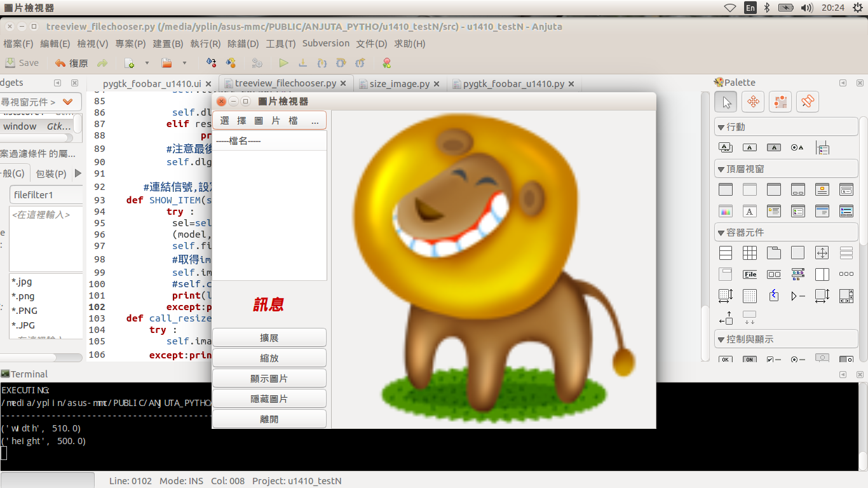Viewport: 868px width, 488px height.
Task: Select the pointer Selector tool in Palette
Action: 726,102
